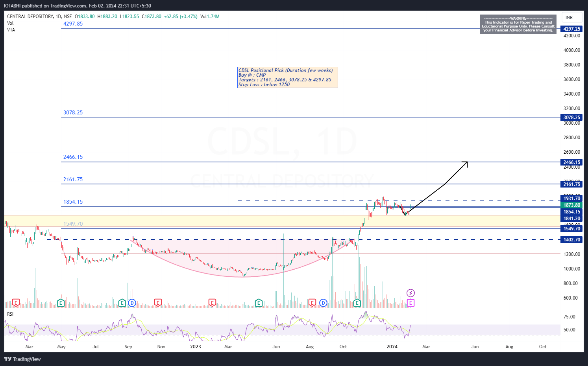Viewport: 588px width, 366px height.
Task: Click the 75.00 RSI scale value
Action: (x=570, y=317)
